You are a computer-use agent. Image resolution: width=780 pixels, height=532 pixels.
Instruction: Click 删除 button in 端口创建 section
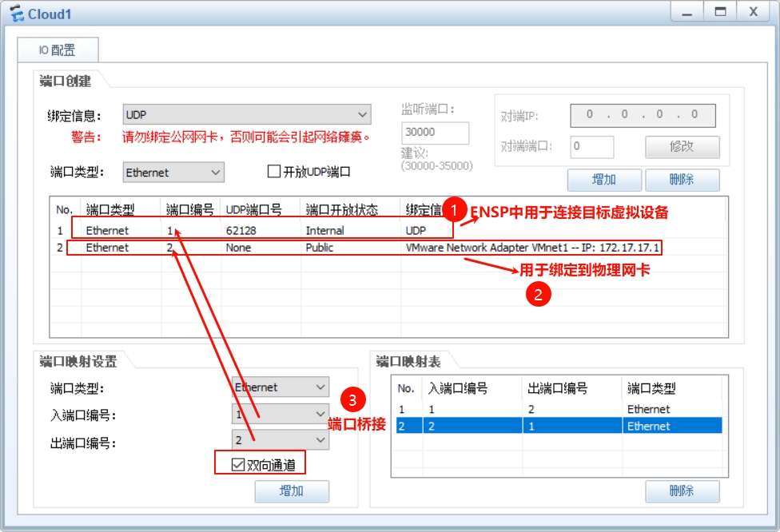coord(682,180)
